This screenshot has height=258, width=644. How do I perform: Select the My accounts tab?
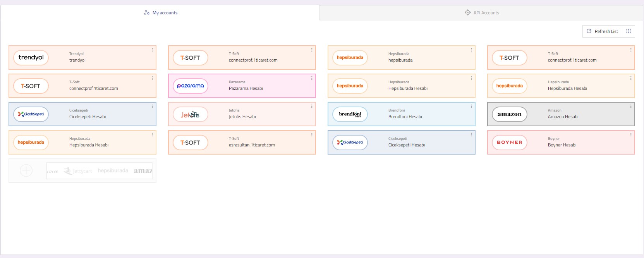(x=160, y=13)
